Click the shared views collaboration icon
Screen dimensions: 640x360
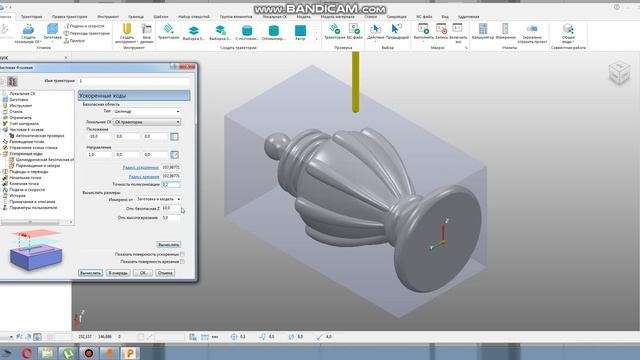click(568, 29)
